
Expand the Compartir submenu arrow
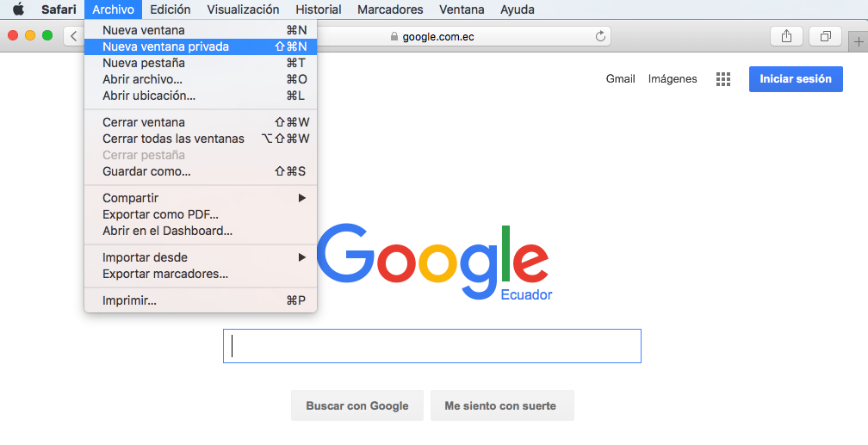coord(301,198)
